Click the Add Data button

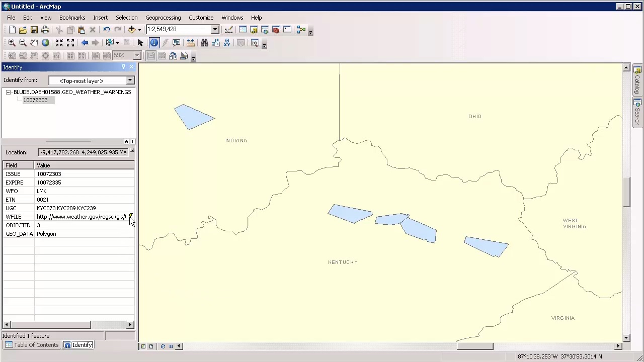(x=132, y=30)
